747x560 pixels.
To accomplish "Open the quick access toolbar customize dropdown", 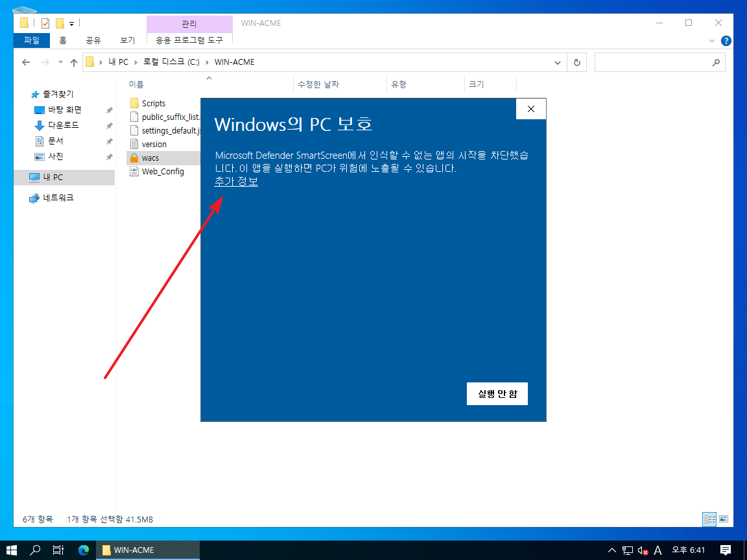I will pyautogui.click(x=71, y=23).
